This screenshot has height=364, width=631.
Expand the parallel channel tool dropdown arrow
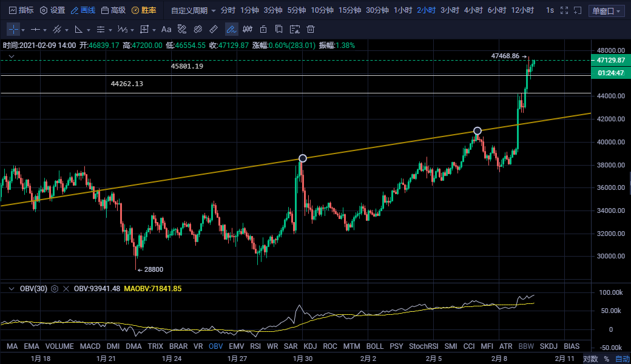click(66, 30)
